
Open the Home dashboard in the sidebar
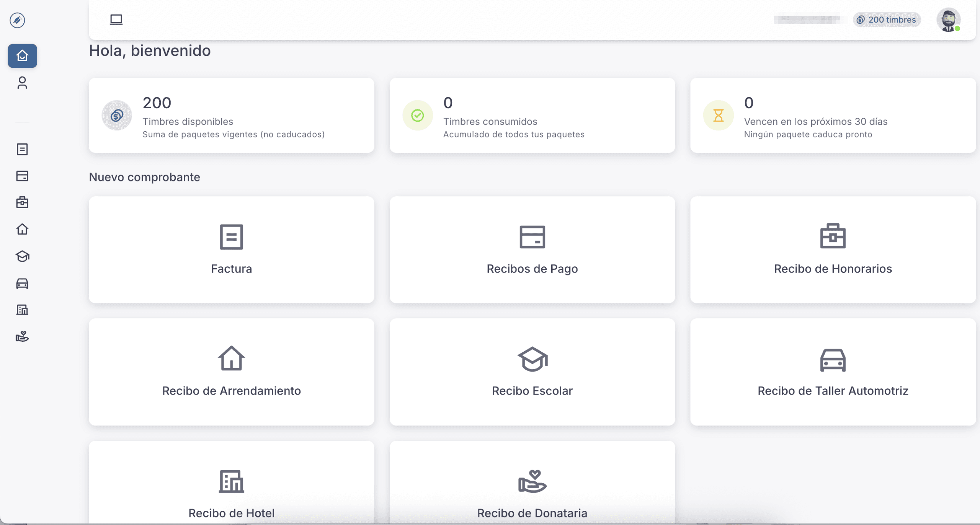coord(22,56)
